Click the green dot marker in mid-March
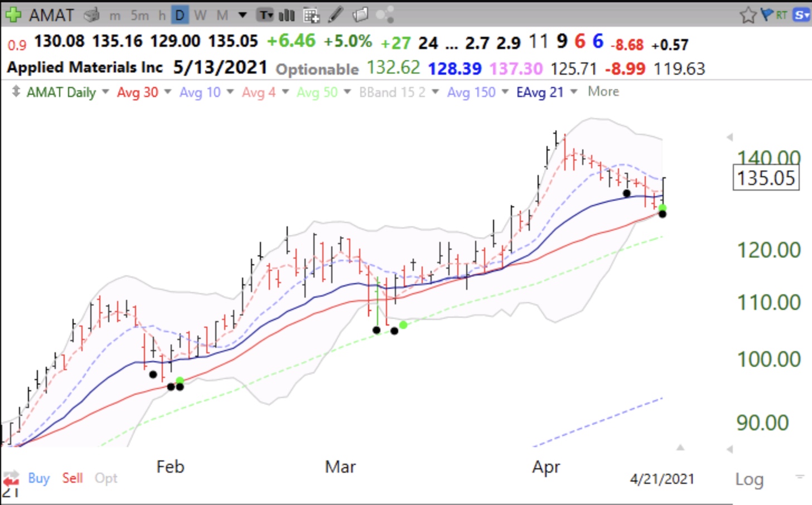Image resolution: width=812 pixels, height=505 pixels. (403, 324)
